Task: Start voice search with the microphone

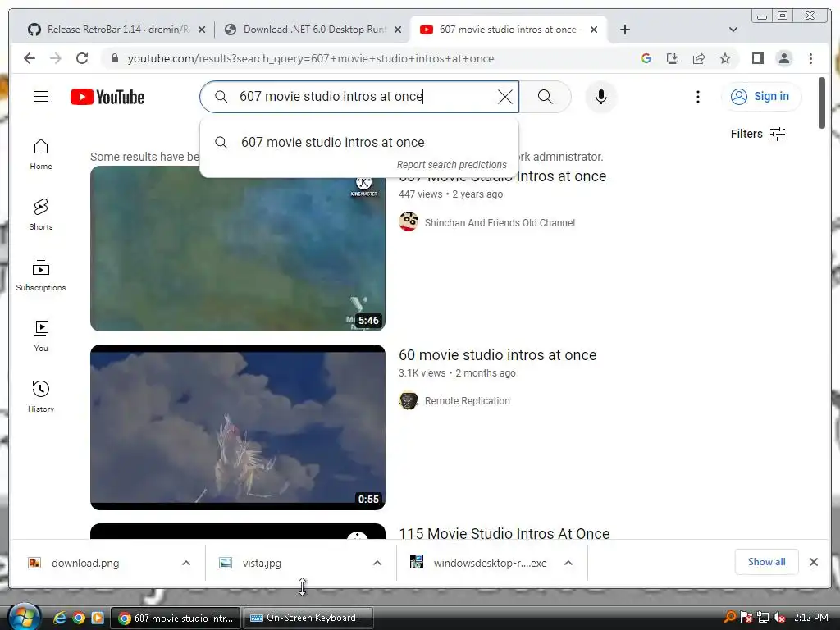Action: coord(601,97)
